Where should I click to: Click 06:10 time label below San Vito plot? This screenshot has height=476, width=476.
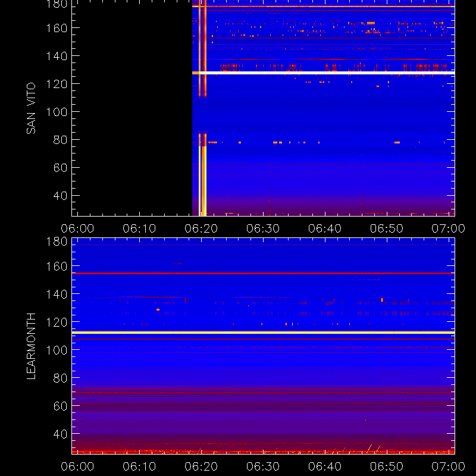pos(139,228)
